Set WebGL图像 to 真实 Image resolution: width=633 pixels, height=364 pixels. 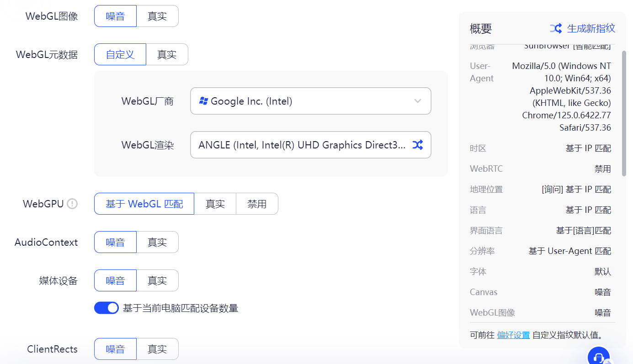pyautogui.click(x=157, y=16)
